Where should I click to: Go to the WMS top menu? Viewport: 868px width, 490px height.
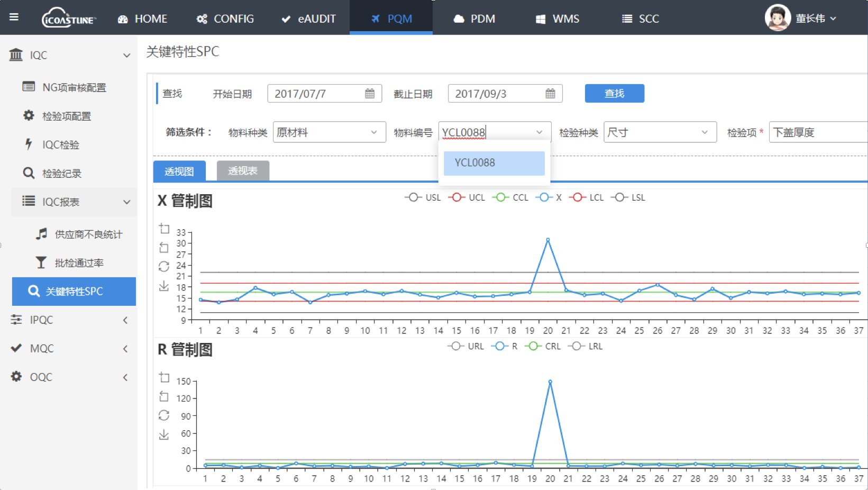coord(558,19)
